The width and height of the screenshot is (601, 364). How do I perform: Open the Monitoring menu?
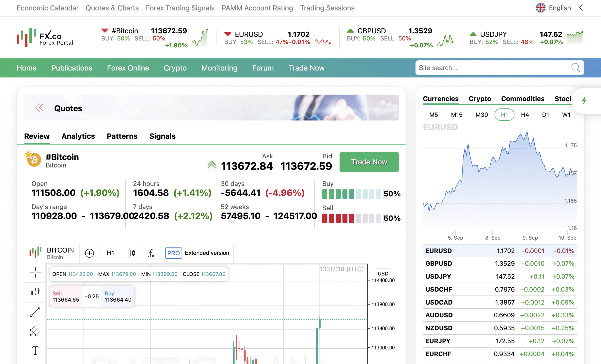pos(219,68)
